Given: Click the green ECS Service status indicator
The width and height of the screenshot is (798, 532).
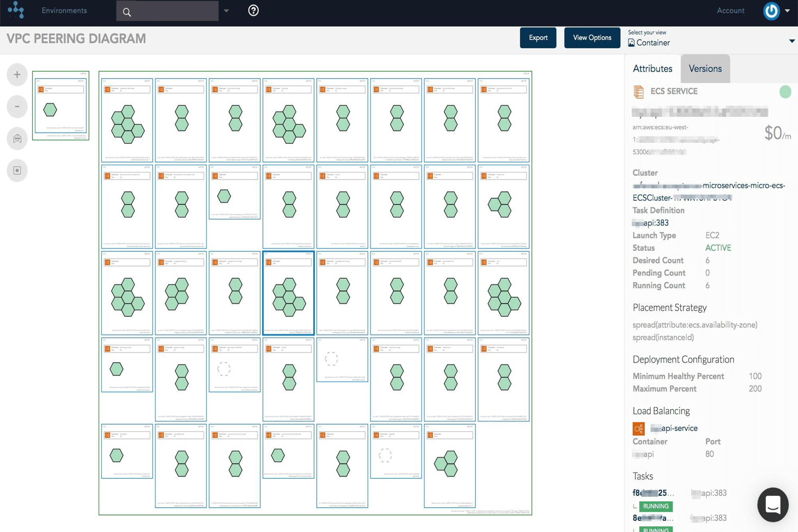Looking at the screenshot, I should pos(785,92).
